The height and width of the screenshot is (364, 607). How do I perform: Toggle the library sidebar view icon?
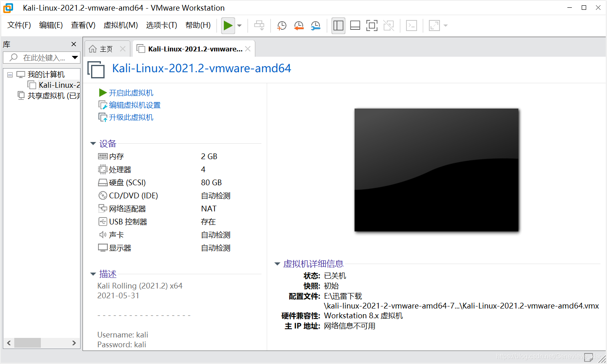(338, 26)
